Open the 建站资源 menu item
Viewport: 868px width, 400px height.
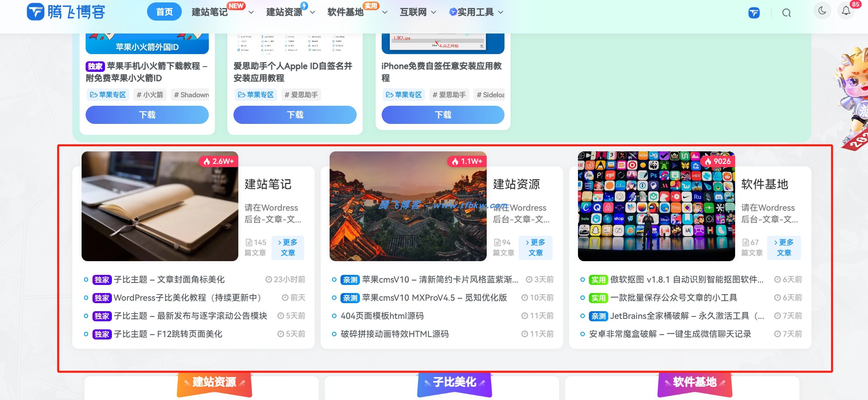(284, 12)
